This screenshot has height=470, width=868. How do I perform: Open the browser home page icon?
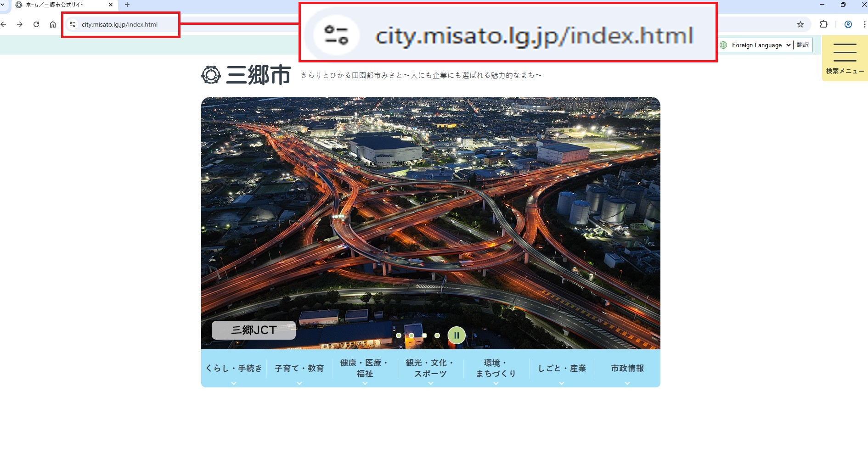53,24
